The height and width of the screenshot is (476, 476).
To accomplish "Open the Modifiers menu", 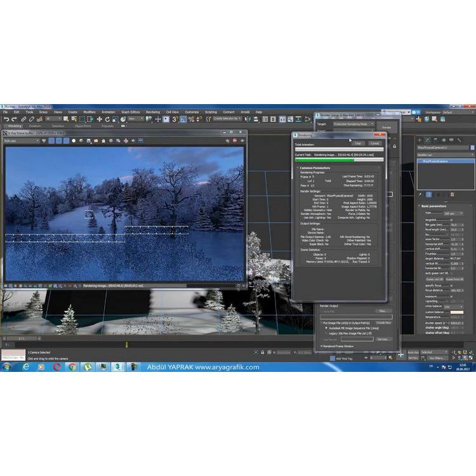I will point(89,112).
